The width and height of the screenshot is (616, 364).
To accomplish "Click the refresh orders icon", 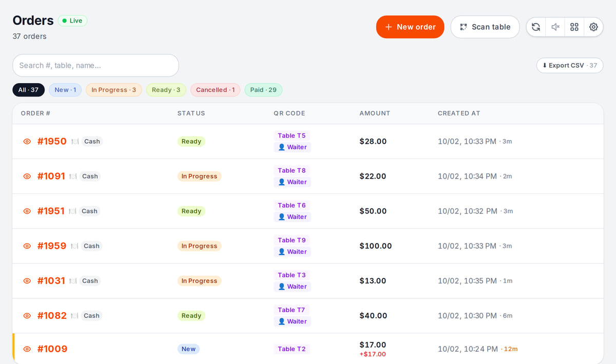I will coord(536,27).
